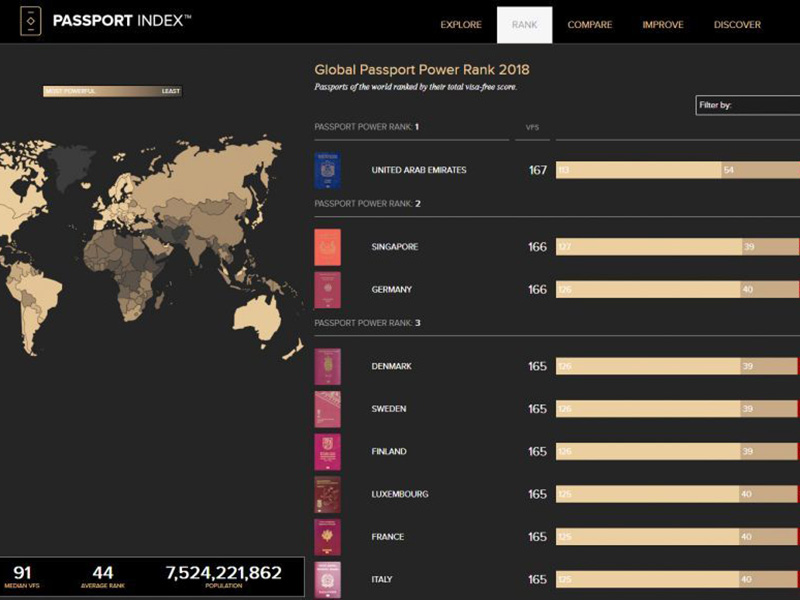Open the Explore menu item
This screenshot has width=800, height=600.
(x=461, y=24)
